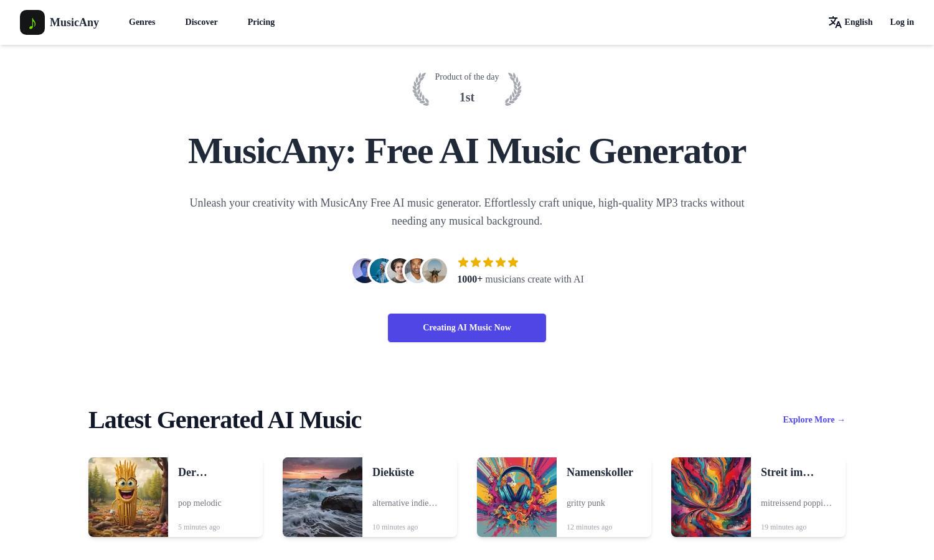Click the left laurel wreath badge icon
This screenshot has height=560, width=934.
click(x=421, y=89)
